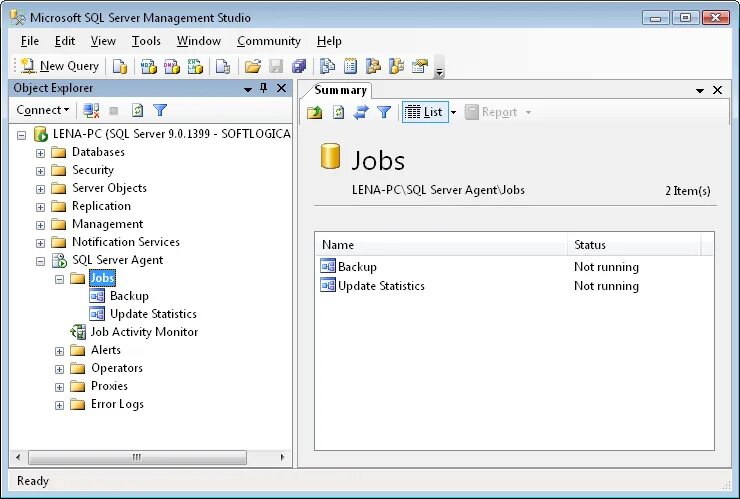Open the Tools menu

click(146, 41)
